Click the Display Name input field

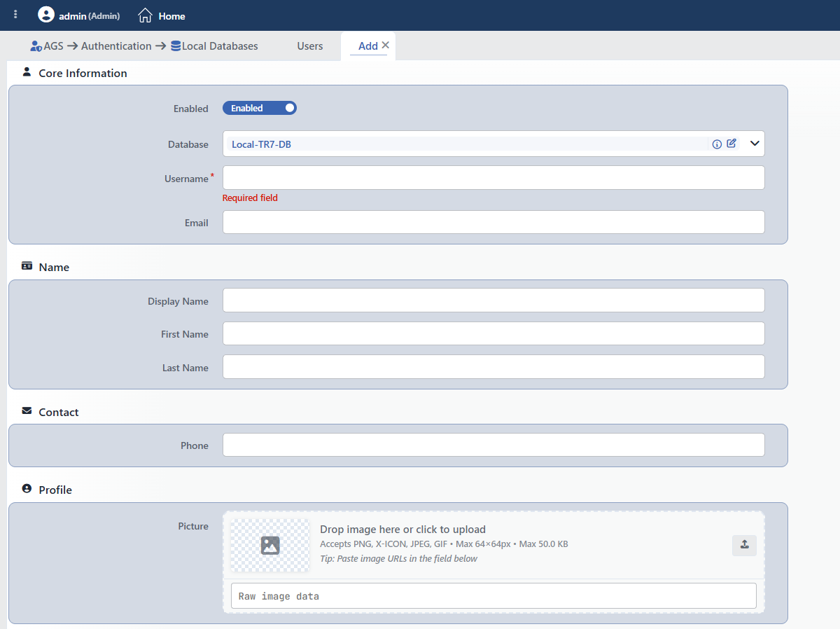pyautogui.click(x=493, y=300)
